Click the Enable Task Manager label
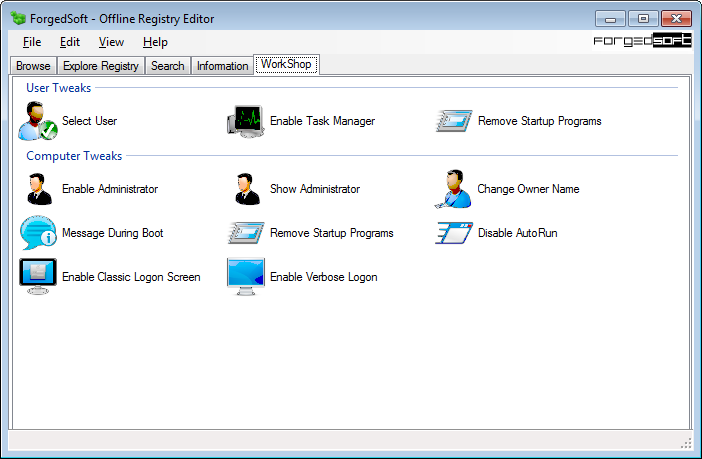Screen dimensions: 702x459 coord(322,121)
